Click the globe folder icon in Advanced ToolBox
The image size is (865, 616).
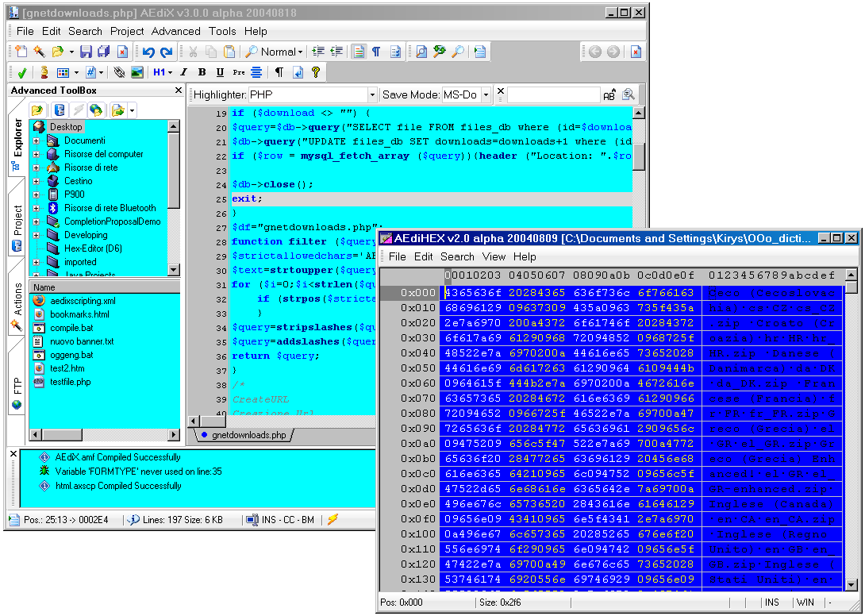pyautogui.click(x=96, y=110)
